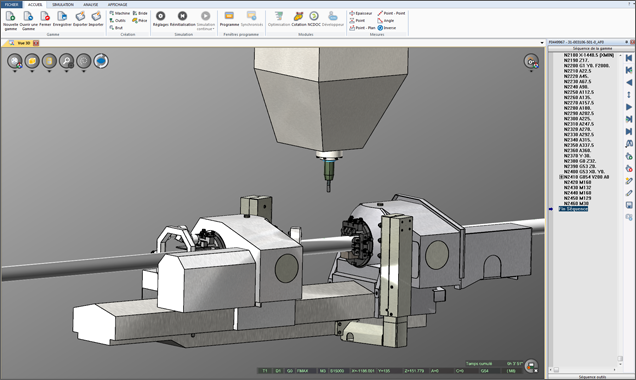This screenshot has width=636, height=380.
Task: Select the Epaisseur measure tool
Action: (361, 13)
